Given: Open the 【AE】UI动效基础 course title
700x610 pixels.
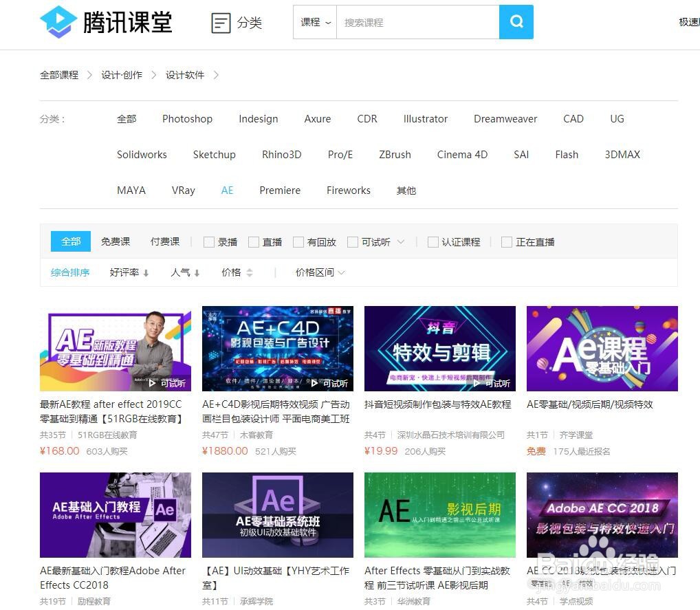Looking at the screenshot, I should pos(276,578).
